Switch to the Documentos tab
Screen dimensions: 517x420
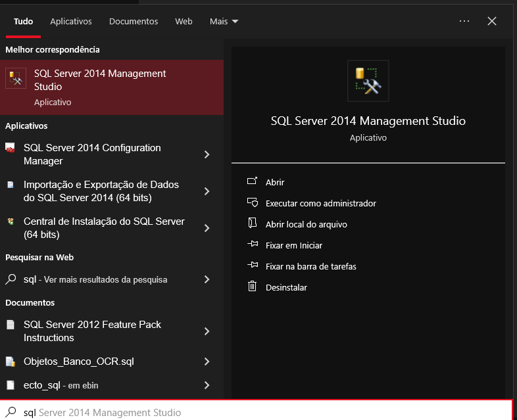(x=134, y=22)
